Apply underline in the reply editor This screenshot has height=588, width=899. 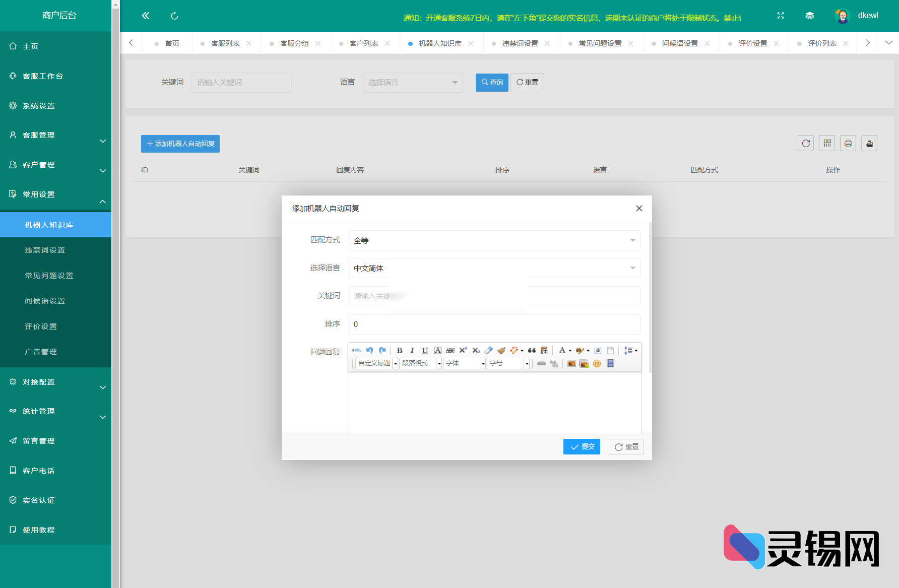pos(425,351)
